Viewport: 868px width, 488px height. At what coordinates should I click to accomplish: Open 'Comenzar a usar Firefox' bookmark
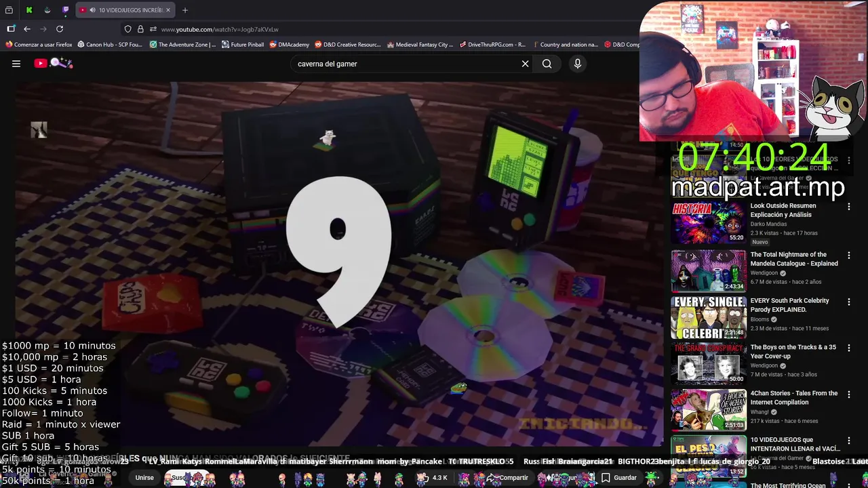point(39,45)
